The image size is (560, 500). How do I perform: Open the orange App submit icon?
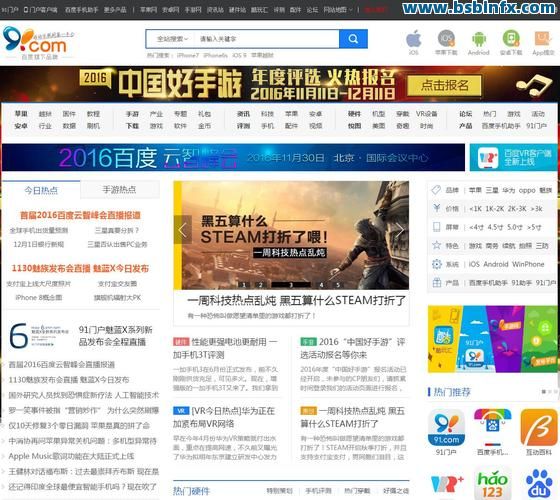tap(543, 39)
